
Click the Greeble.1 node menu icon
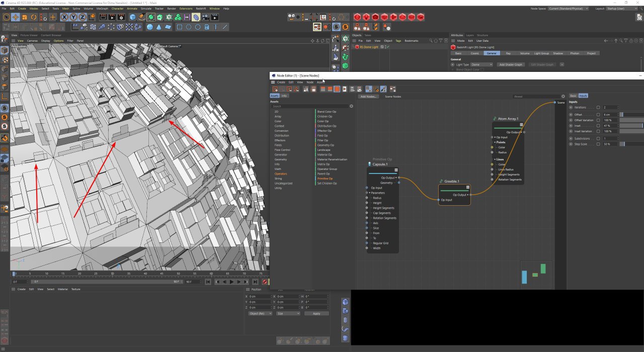(x=468, y=187)
